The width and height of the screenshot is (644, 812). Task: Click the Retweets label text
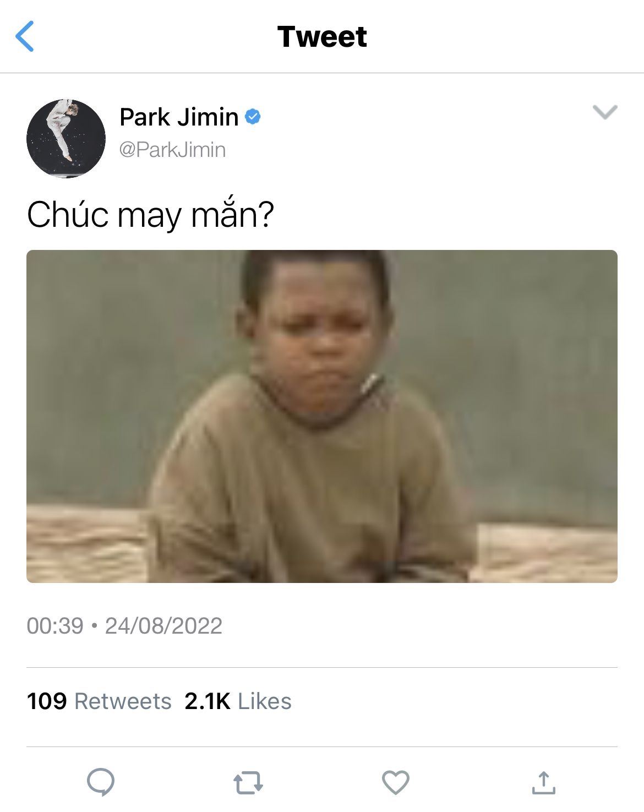tap(123, 701)
